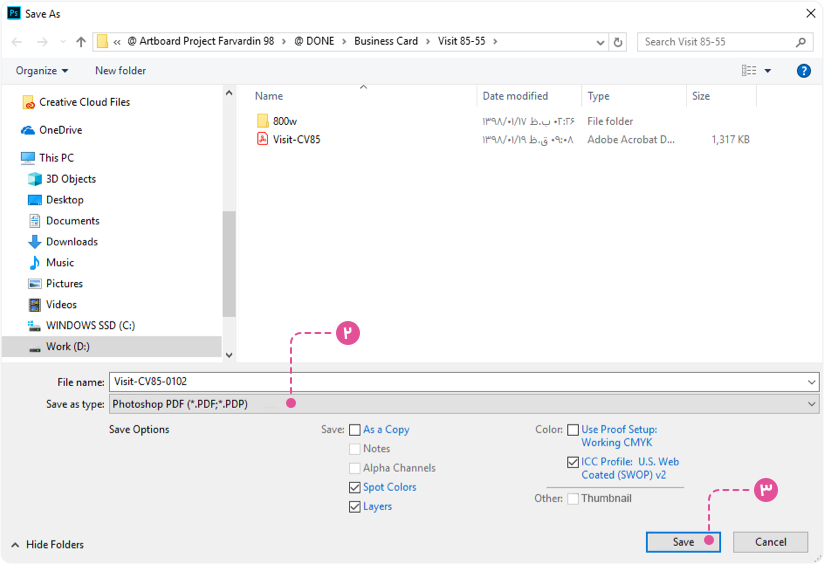The width and height of the screenshot is (824, 564).
Task: Expand the Organize dropdown menu
Action: pyautogui.click(x=42, y=71)
